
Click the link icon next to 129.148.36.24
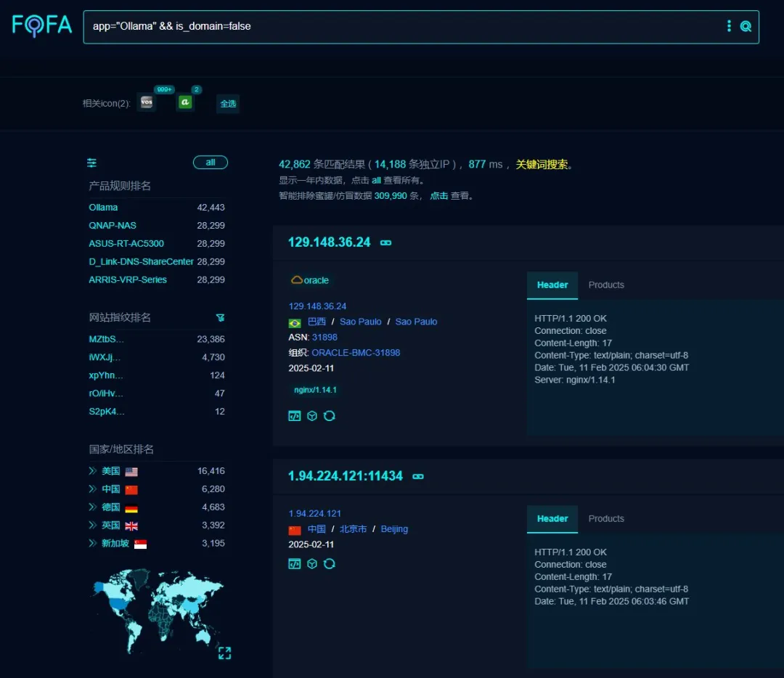point(386,242)
